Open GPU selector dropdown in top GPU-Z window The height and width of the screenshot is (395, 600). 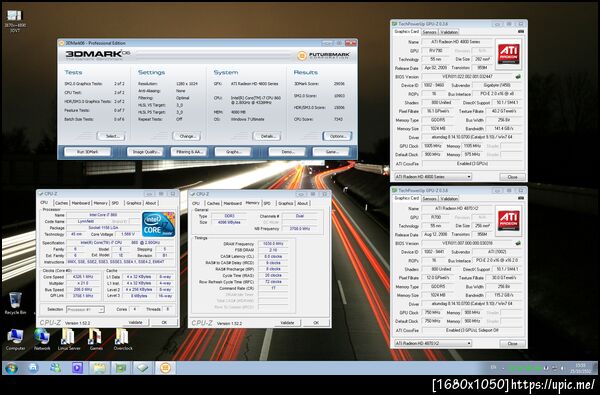click(433, 177)
